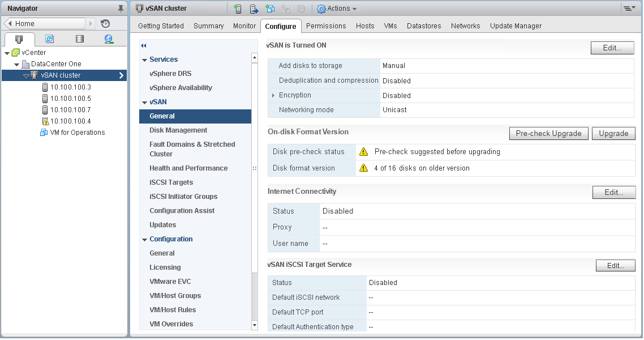This screenshot has height=340, width=644.
Task: Click the Add Host toolbar icon
Action: (x=237, y=8)
